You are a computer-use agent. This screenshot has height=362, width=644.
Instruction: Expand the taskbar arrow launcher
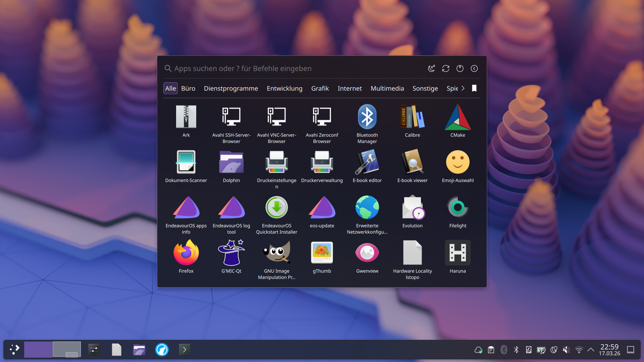184,350
